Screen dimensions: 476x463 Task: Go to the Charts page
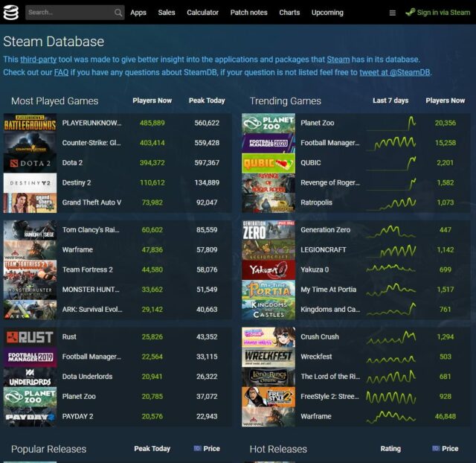click(x=289, y=13)
